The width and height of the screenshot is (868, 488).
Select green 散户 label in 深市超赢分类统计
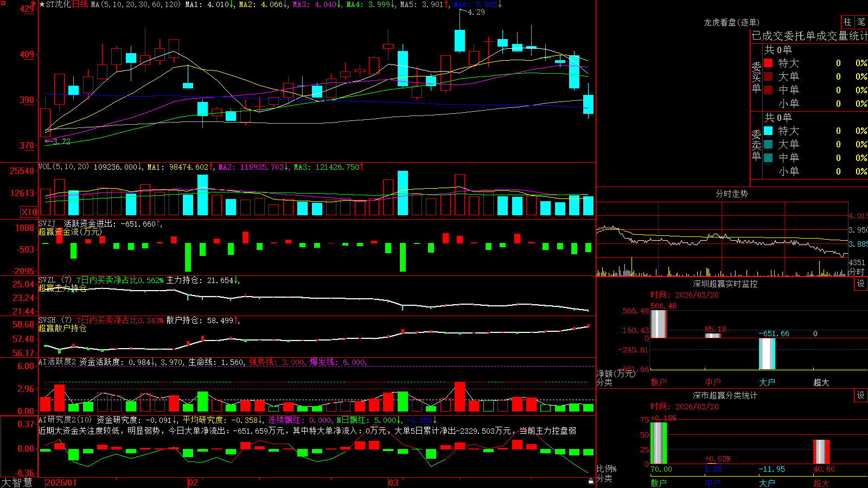point(659,483)
